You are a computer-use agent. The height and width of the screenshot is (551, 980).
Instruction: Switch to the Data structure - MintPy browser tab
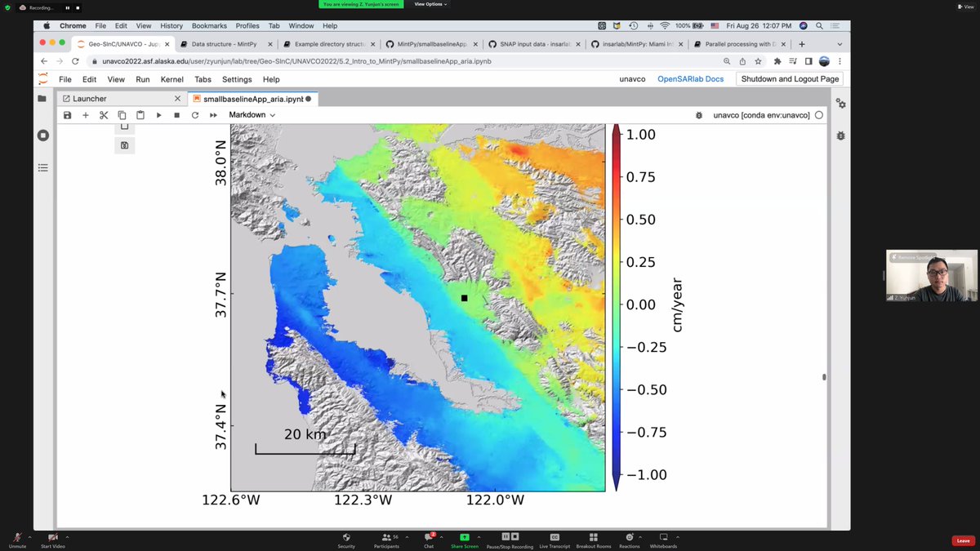tap(225, 44)
